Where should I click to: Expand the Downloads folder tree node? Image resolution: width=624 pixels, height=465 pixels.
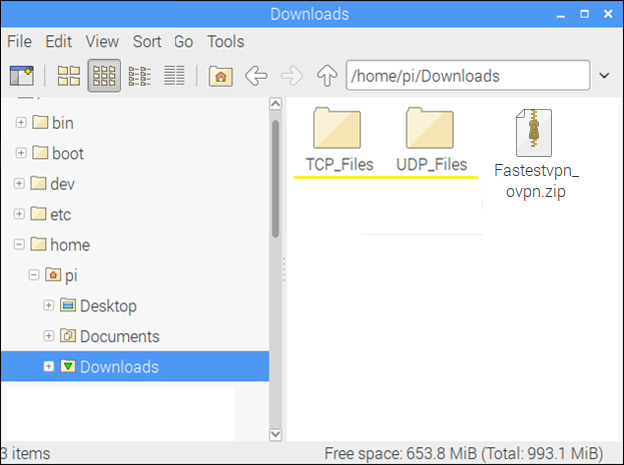coord(49,366)
